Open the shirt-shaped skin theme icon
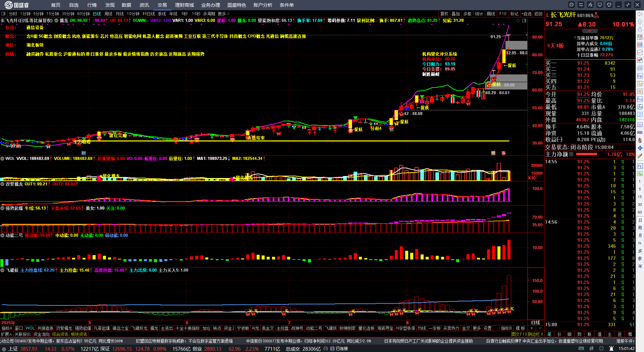 point(609,5)
